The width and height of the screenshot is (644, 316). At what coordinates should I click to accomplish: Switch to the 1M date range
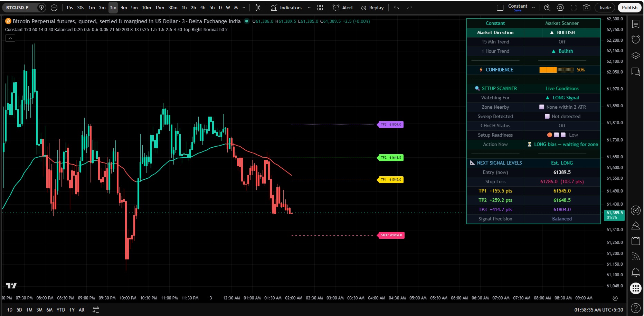point(29,310)
